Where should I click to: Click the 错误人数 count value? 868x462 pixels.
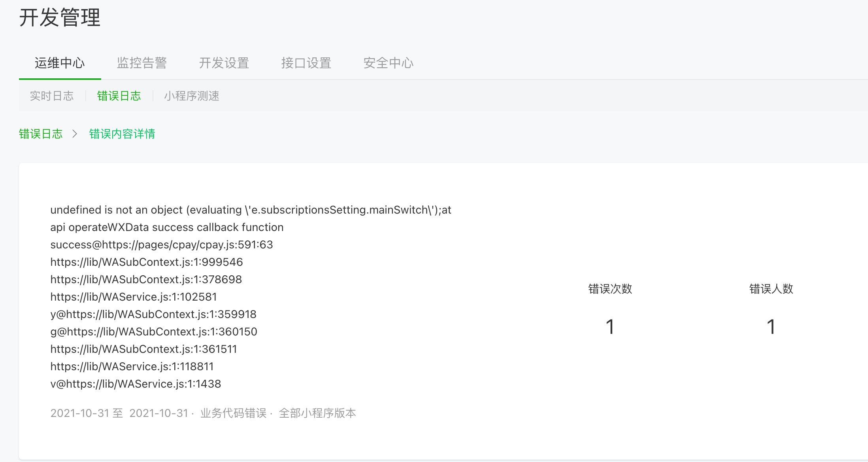pos(771,327)
